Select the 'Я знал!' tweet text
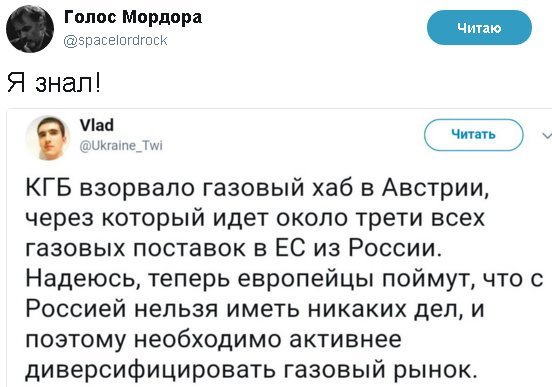Viewport: 552px width, 387px height. tap(54, 83)
